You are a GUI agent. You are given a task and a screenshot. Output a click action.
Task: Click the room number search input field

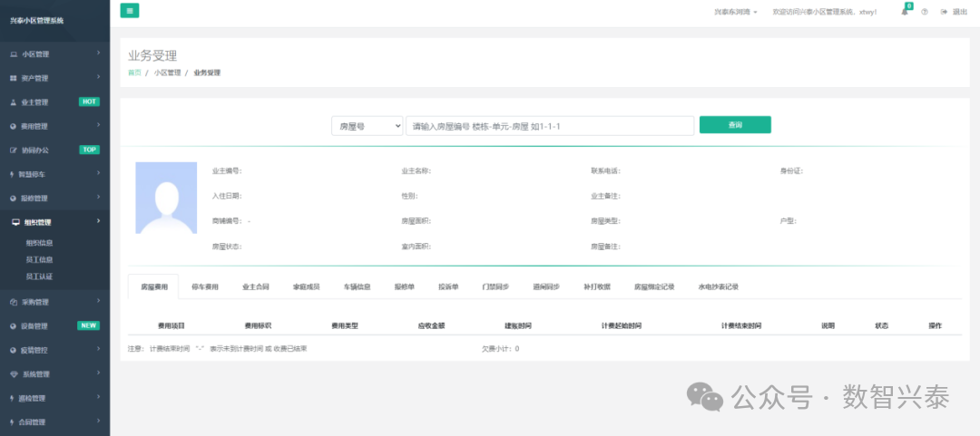point(549,126)
